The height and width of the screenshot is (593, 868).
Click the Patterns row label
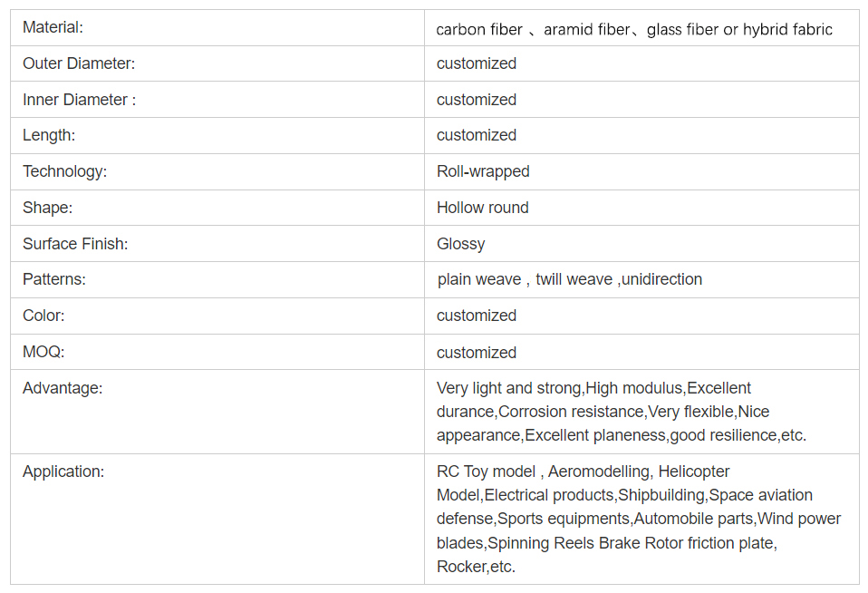[x=54, y=279]
